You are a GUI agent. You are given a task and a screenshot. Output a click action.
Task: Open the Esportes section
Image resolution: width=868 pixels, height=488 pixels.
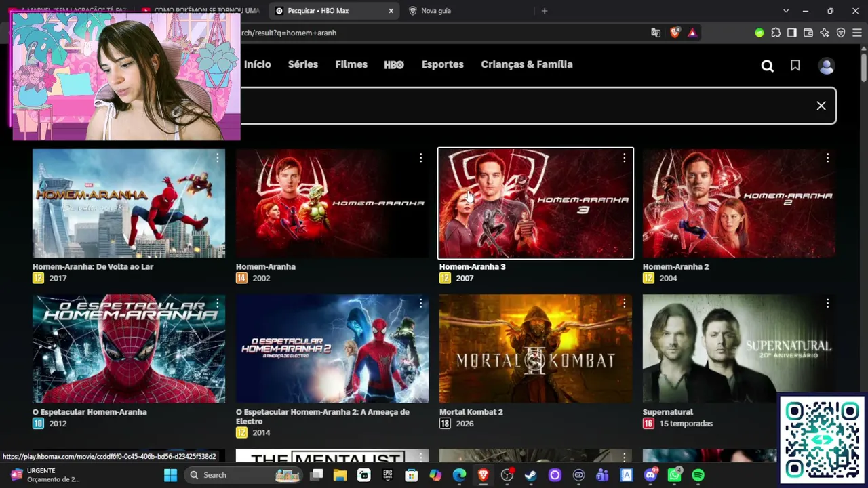tap(443, 64)
